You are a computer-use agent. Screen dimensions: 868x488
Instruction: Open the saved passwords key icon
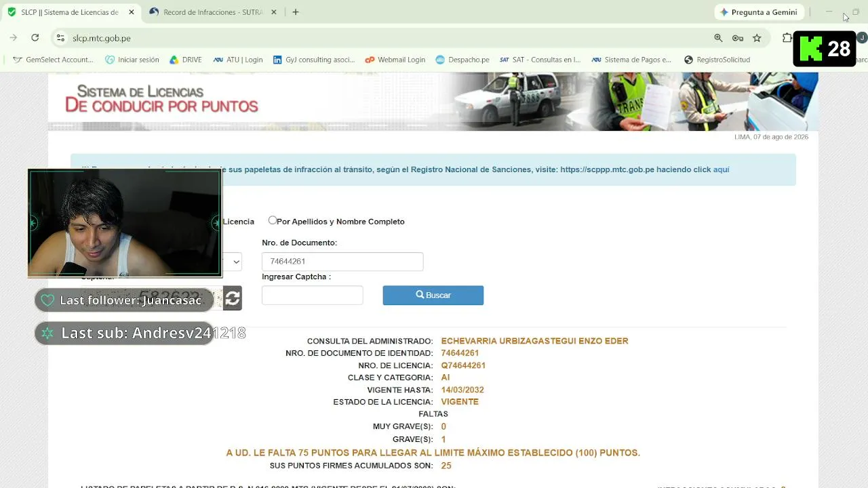(x=738, y=38)
